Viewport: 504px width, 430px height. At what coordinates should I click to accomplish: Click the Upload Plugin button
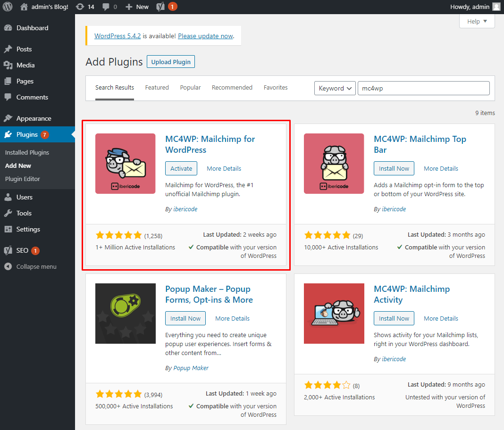(171, 62)
